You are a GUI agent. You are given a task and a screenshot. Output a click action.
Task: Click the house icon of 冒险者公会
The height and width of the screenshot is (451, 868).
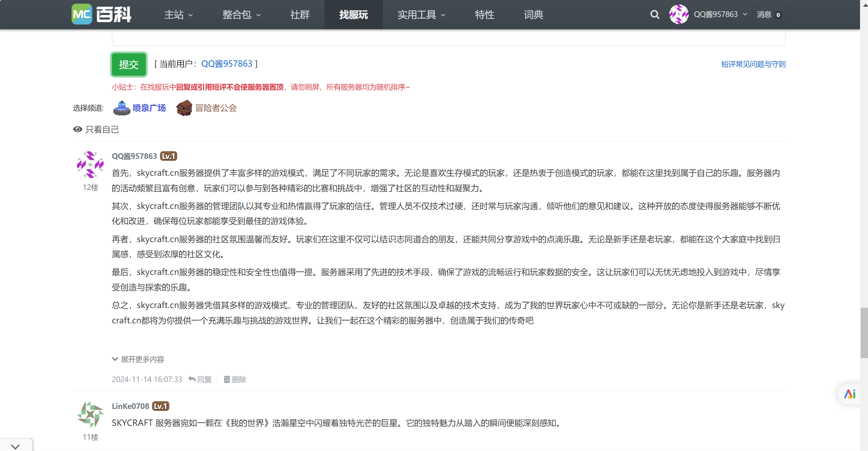pyautogui.click(x=184, y=108)
